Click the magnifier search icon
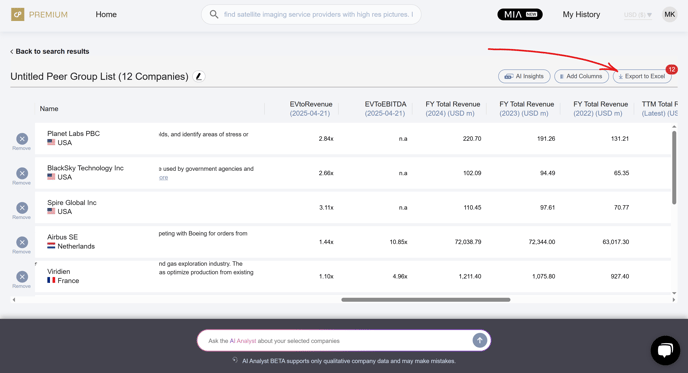 [214, 14]
